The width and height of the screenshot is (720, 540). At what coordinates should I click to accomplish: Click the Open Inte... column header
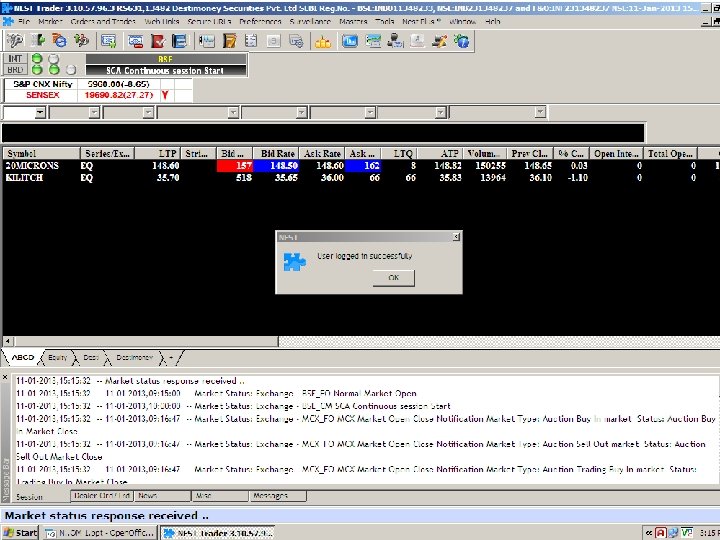(x=616, y=153)
